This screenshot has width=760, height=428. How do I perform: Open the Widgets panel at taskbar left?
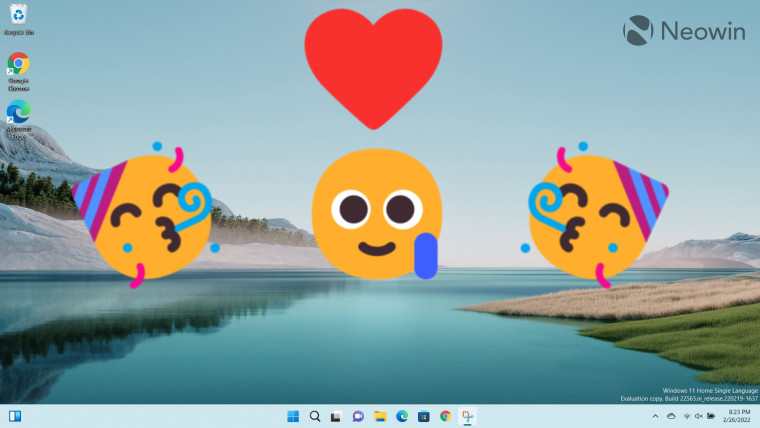click(x=16, y=416)
